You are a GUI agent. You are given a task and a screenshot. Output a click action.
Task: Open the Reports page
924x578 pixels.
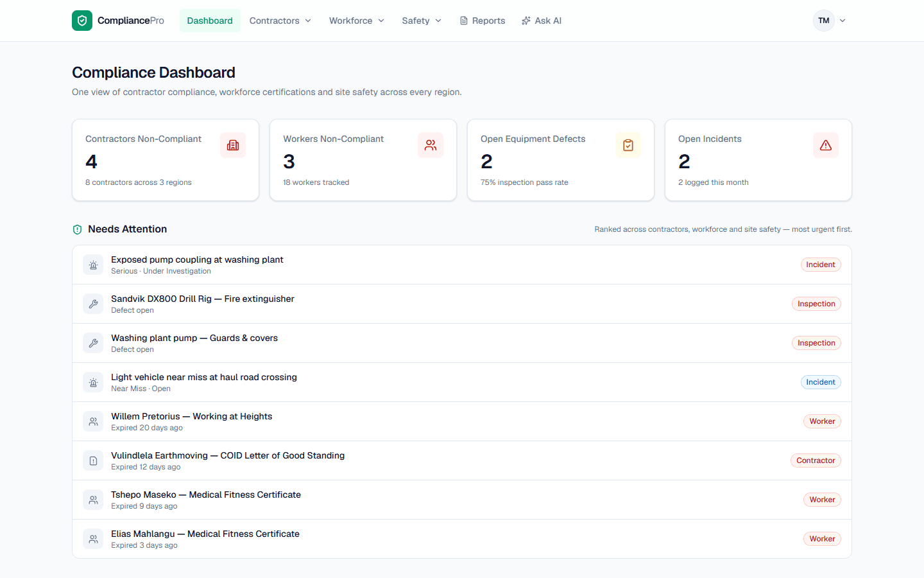coord(483,21)
